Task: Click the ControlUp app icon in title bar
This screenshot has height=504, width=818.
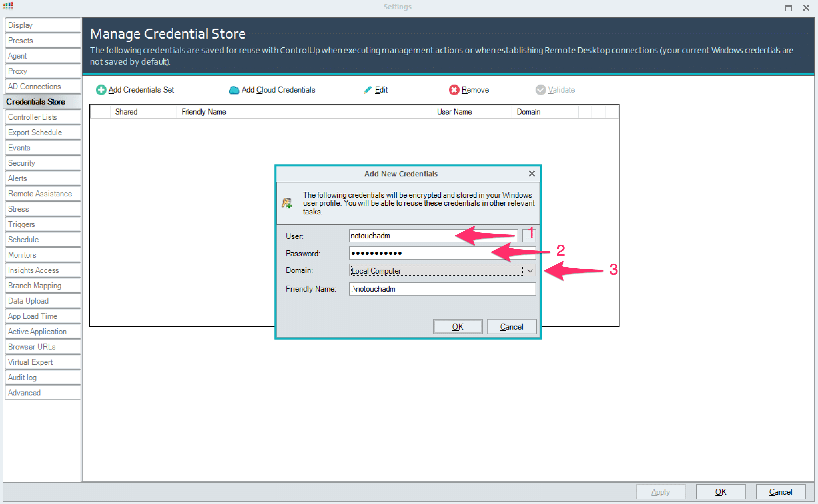Action: point(8,6)
